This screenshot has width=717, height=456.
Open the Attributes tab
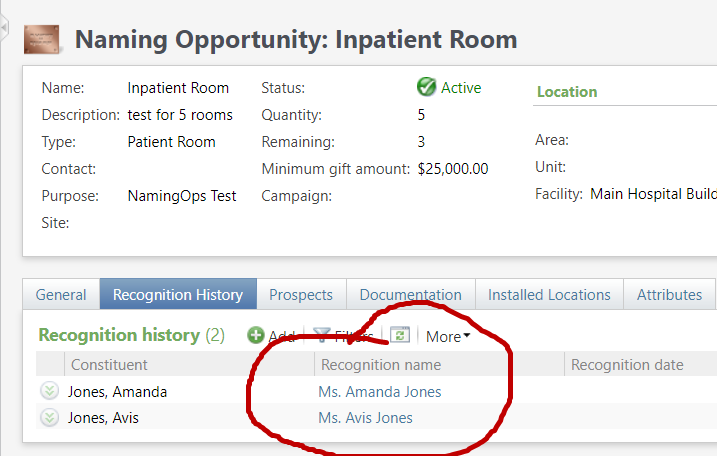coord(669,295)
